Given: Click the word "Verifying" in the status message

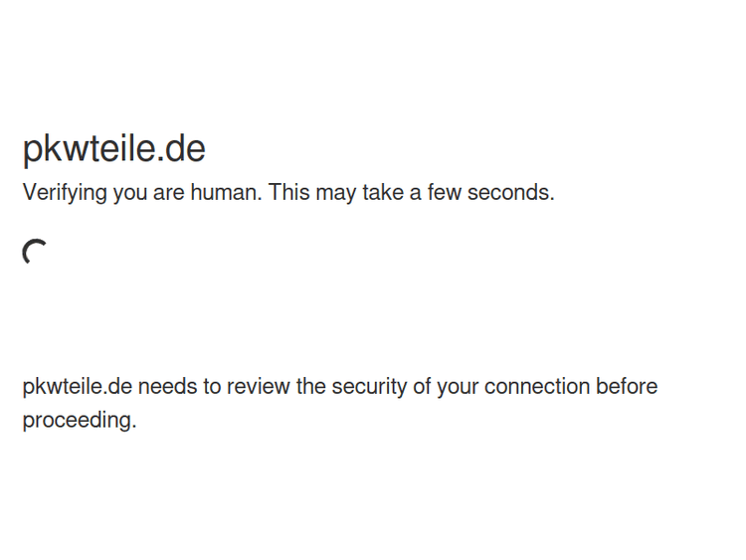Looking at the screenshot, I should 65,193.
